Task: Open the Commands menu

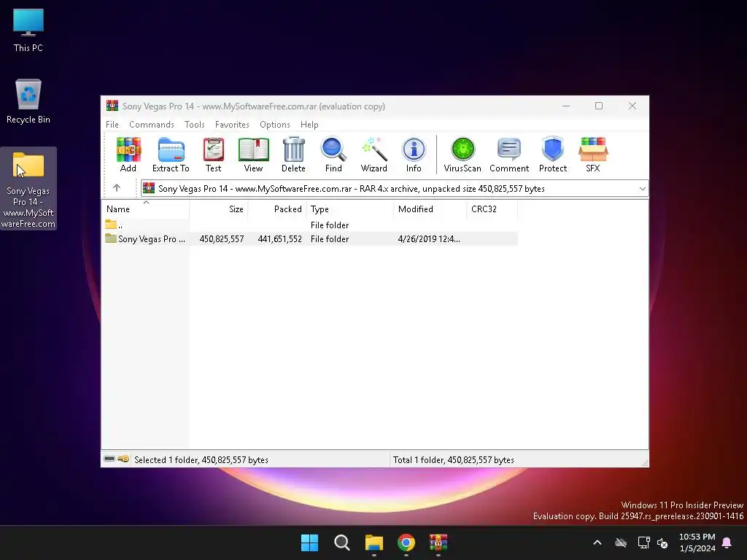Action: tap(152, 124)
